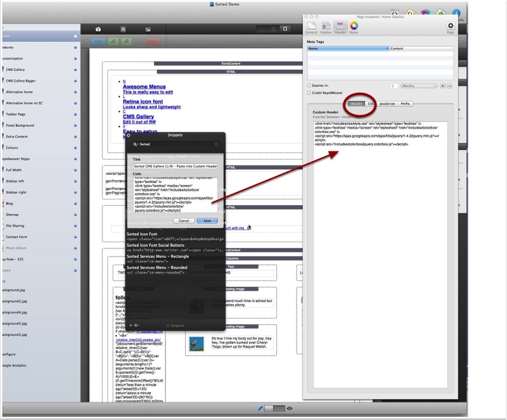Click the image media icon in Stacks toolbar
507x420 pixels.
coord(148,29)
